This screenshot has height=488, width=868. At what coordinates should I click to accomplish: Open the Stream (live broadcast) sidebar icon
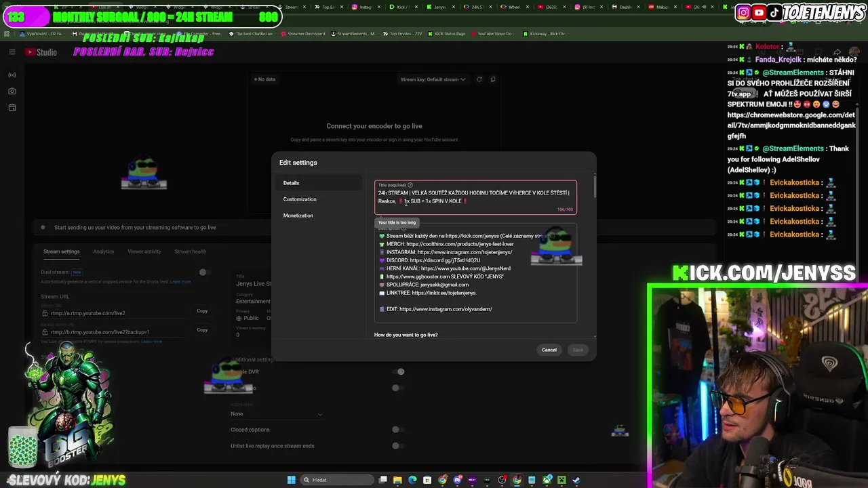click(x=12, y=75)
